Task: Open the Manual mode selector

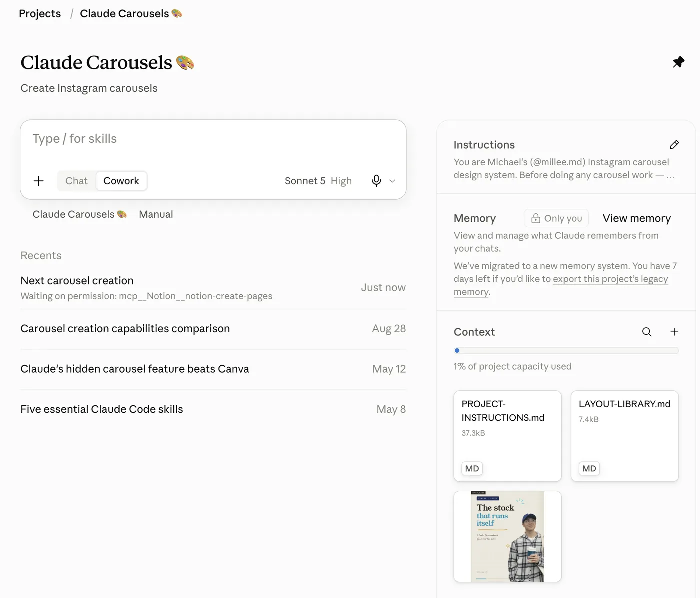Action: (x=156, y=214)
